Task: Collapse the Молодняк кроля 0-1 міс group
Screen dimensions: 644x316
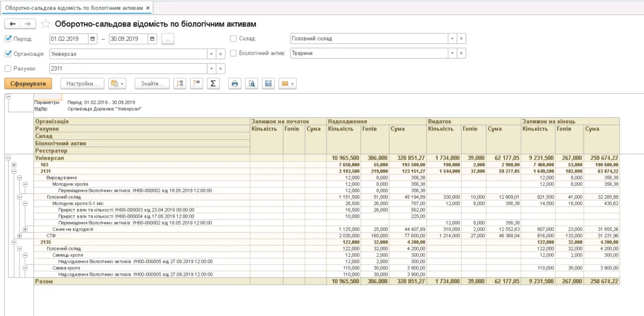Action: 25,203
